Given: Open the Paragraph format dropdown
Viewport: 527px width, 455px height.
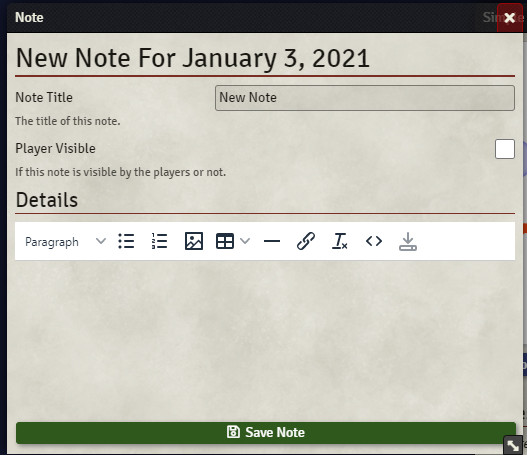Looking at the screenshot, I should click(x=65, y=241).
